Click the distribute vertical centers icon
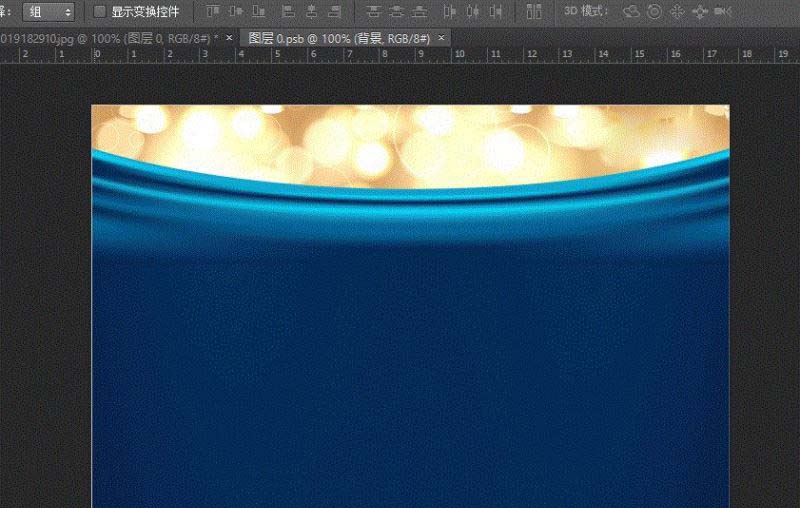Screen dimensions: 800x508 pos(397,11)
